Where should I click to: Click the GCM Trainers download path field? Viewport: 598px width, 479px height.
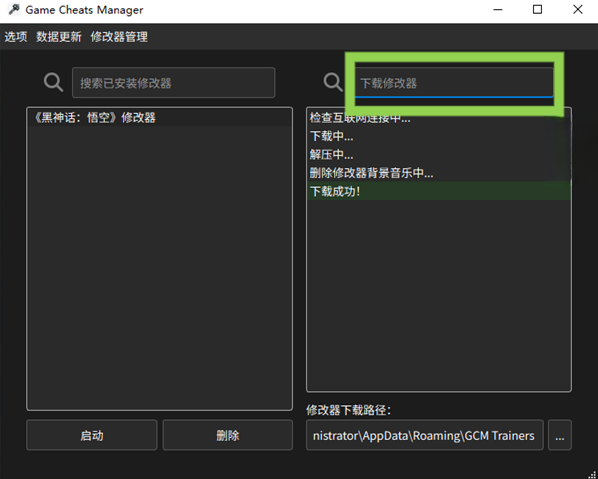pyautogui.click(x=424, y=435)
